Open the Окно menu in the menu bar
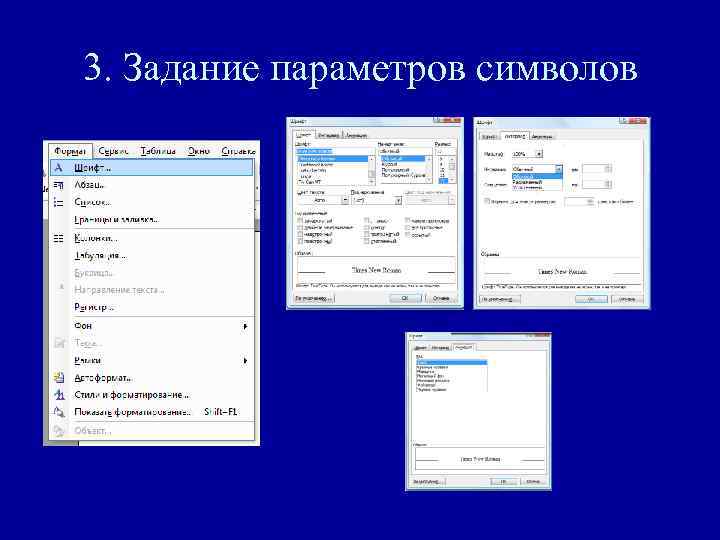The height and width of the screenshot is (540, 720). click(x=198, y=151)
